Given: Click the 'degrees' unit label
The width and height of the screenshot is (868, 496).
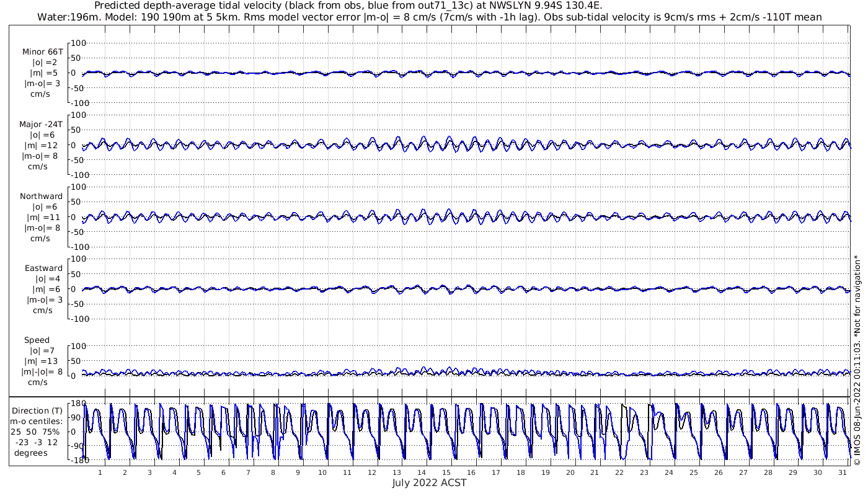Looking at the screenshot, I should (x=31, y=453).
